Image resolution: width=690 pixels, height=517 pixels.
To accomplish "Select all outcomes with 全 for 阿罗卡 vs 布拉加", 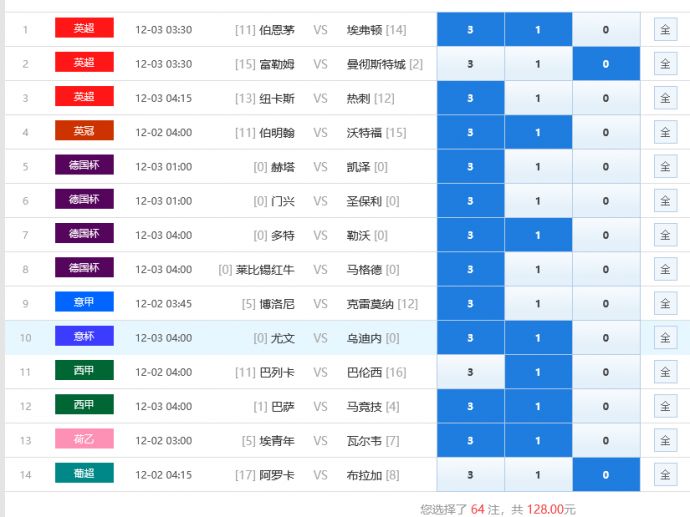I will click(665, 475).
